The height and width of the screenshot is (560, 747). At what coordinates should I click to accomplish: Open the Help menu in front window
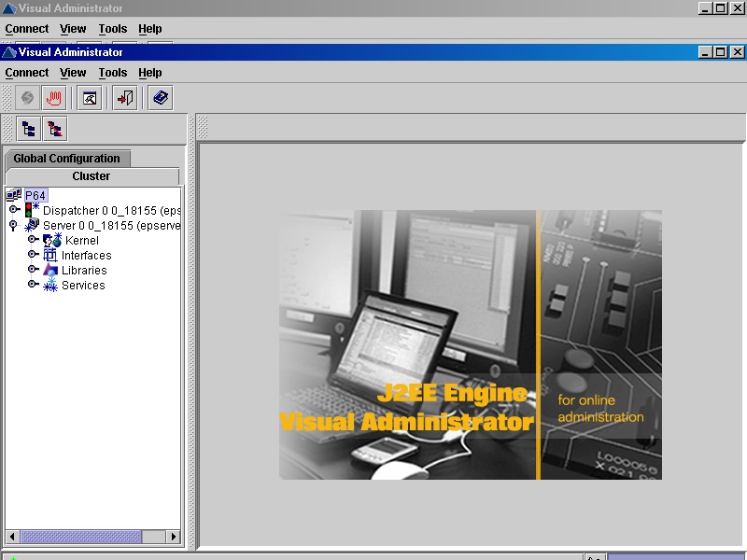point(150,73)
